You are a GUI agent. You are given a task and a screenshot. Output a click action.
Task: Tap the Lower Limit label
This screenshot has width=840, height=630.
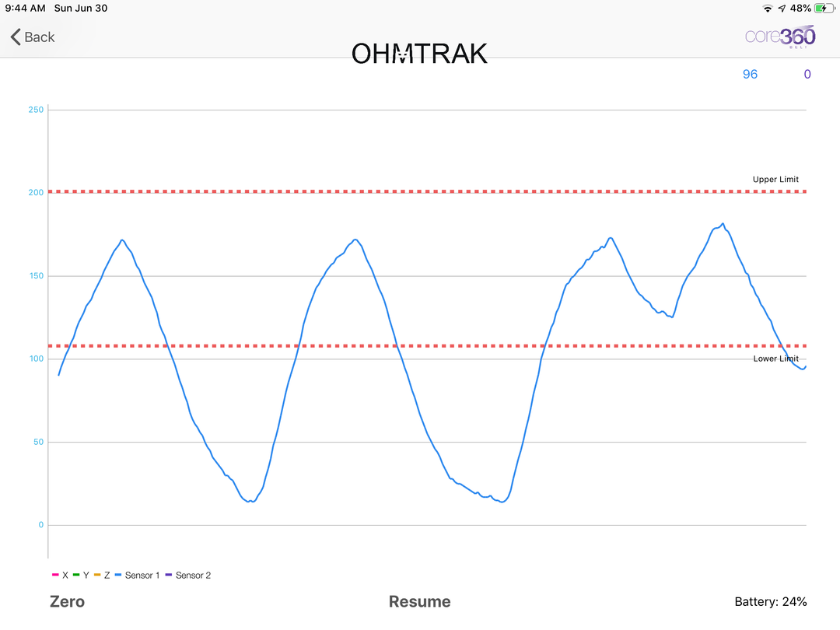(x=775, y=359)
